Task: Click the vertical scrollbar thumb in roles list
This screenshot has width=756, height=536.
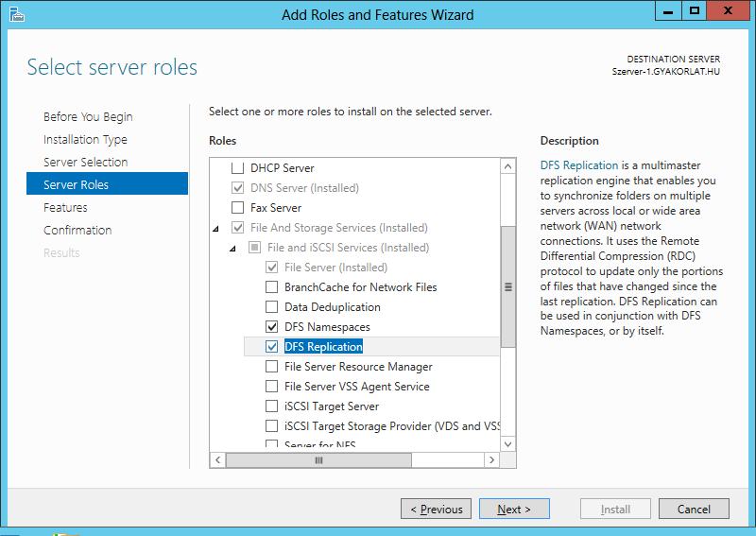Action: [507, 286]
